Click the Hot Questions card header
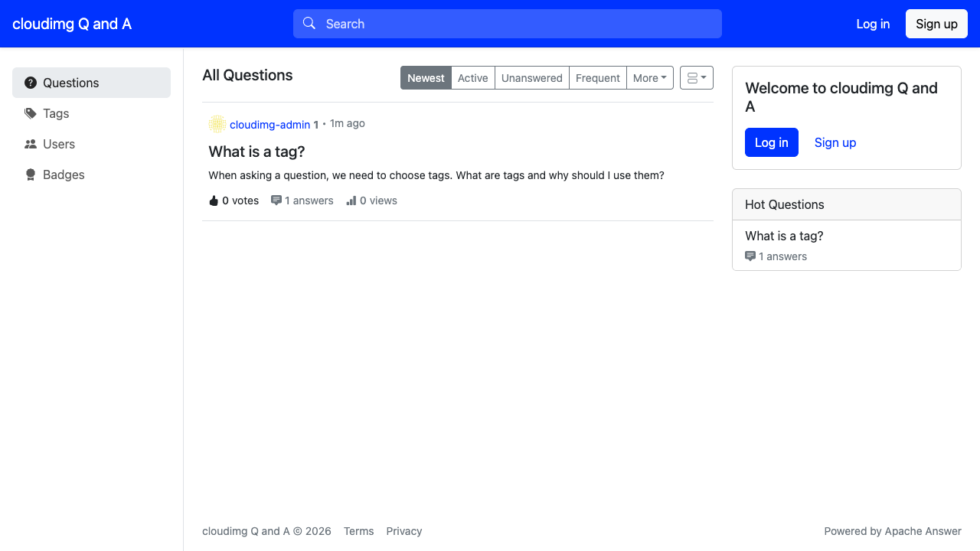This screenshot has height=551, width=980. [x=847, y=204]
